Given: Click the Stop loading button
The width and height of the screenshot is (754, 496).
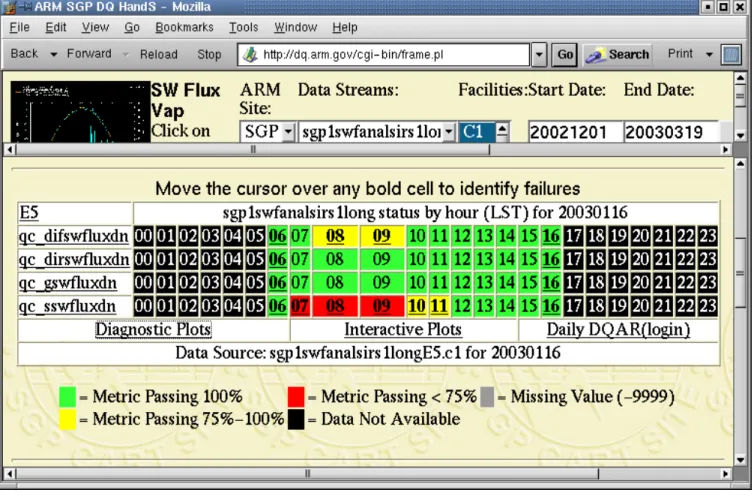Looking at the screenshot, I should coord(209,54).
